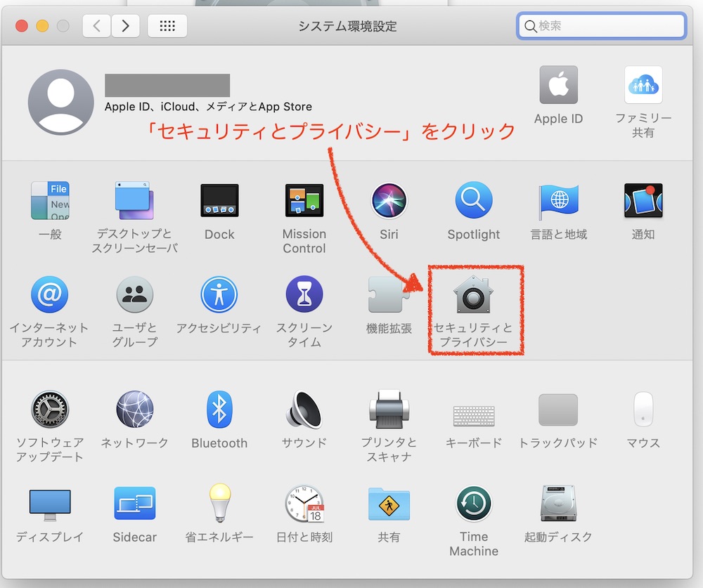Click the back navigation arrow
This screenshot has height=588, width=703.
coord(96,25)
